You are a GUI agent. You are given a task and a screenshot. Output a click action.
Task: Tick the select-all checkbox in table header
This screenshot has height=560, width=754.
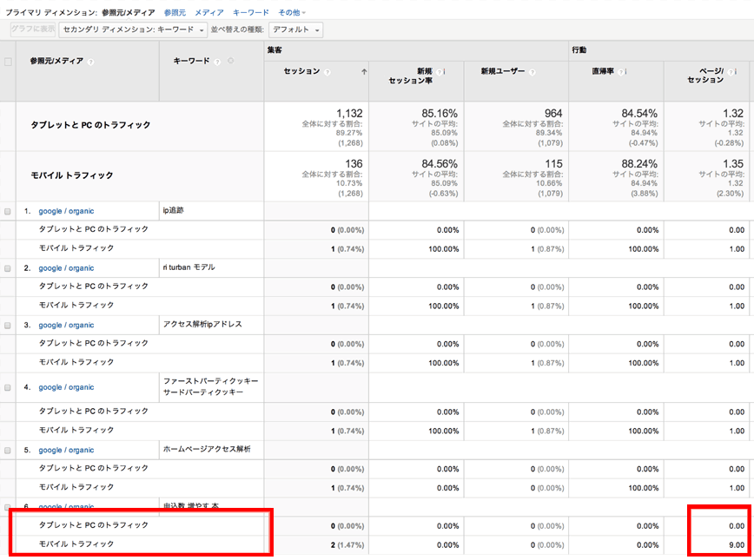click(x=8, y=62)
